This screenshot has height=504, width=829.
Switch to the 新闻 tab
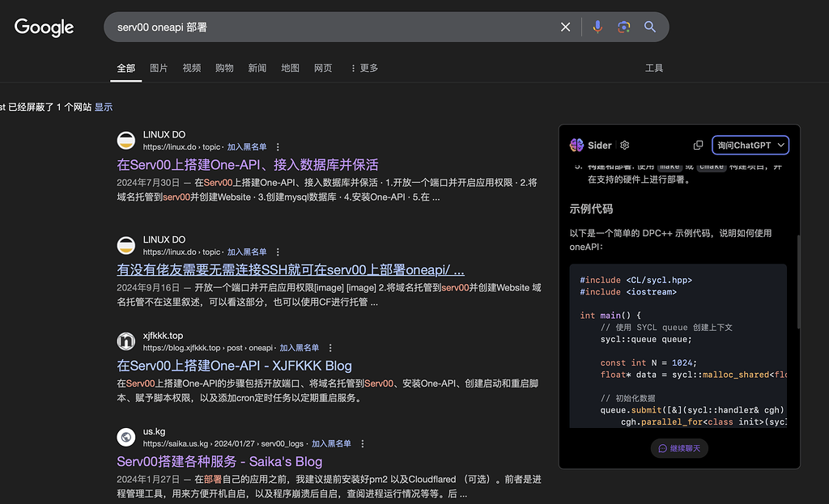coord(257,68)
